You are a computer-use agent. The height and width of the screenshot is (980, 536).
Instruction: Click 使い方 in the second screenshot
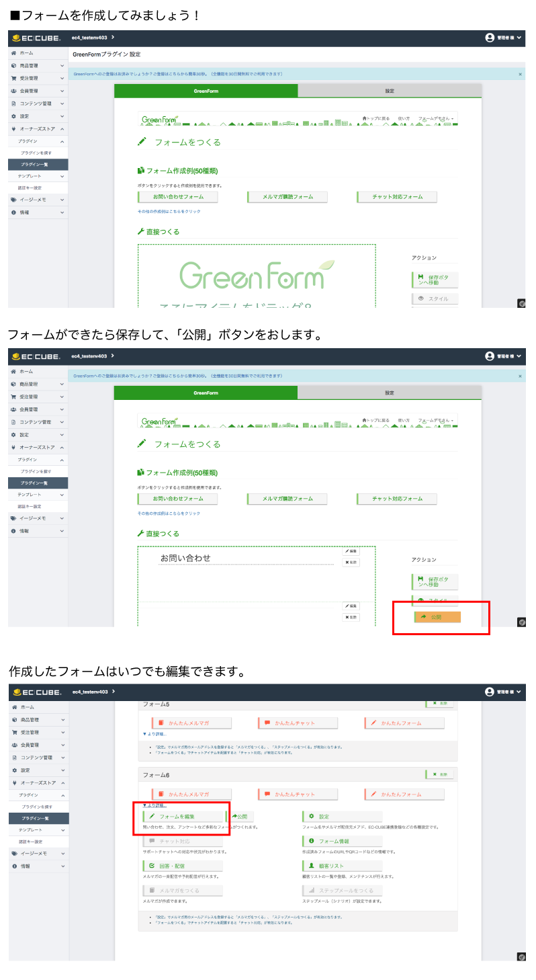point(404,420)
